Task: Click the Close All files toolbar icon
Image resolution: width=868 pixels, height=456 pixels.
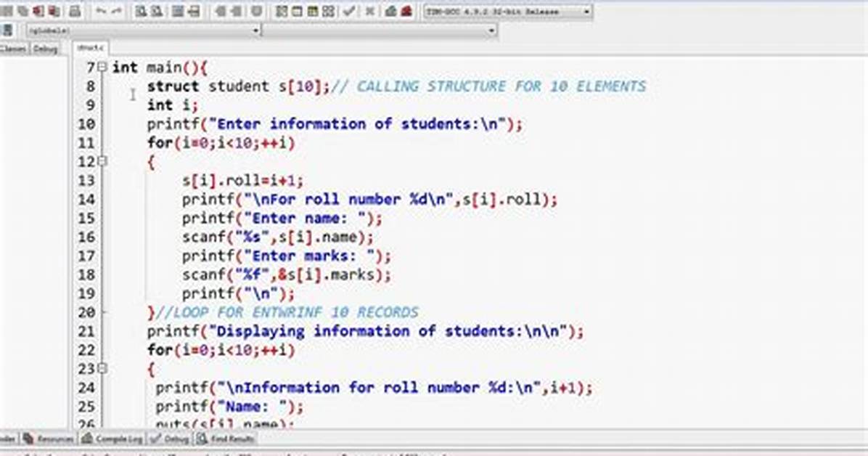Action: pyautogui.click(x=54, y=11)
